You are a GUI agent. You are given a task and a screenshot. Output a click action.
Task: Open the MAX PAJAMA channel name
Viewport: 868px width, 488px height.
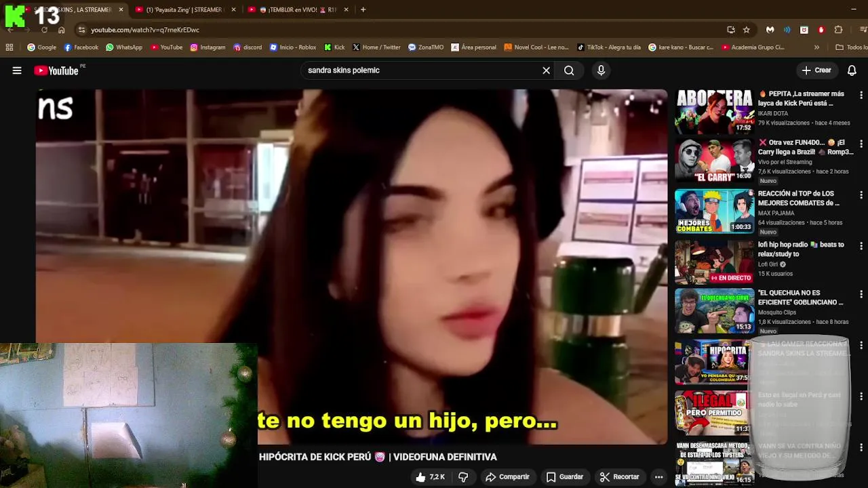point(776,213)
